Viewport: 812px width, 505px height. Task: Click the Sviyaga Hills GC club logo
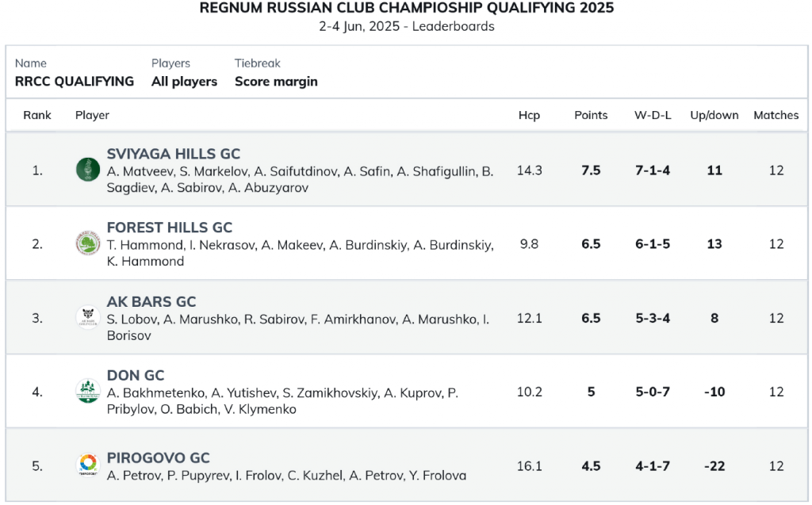(88, 170)
